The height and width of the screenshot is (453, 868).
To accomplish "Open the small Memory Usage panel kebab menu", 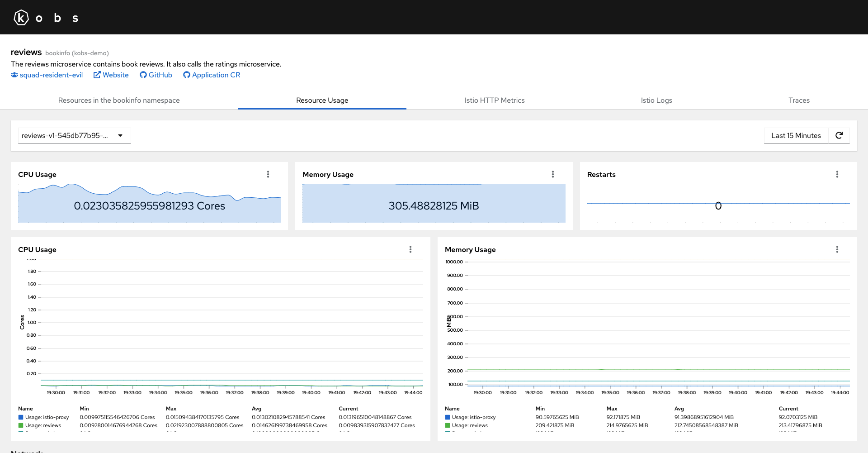I will (x=553, y=174).
